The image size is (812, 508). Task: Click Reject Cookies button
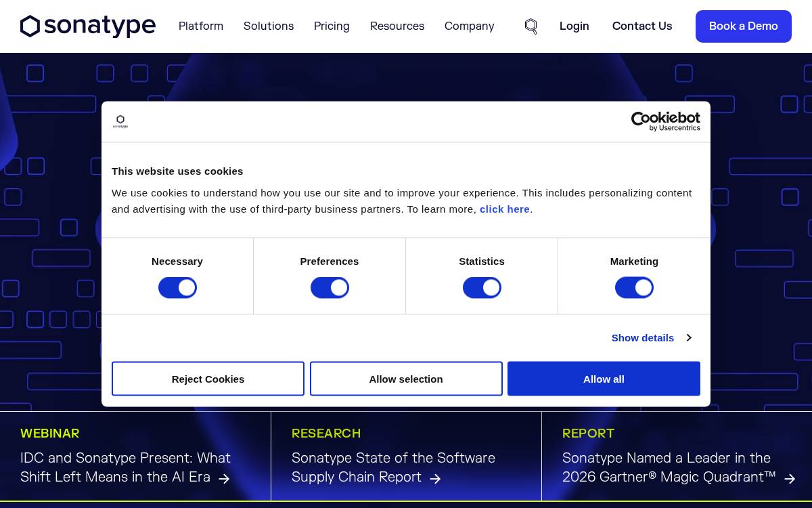click(x=208, y=379)
